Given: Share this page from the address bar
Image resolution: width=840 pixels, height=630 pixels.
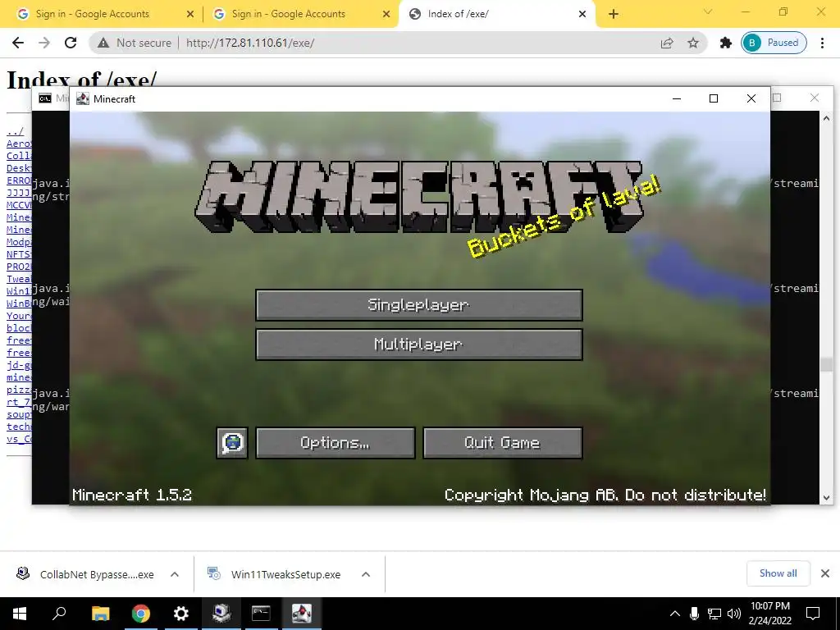Looking at the screenshot, I should tap(667, 43).
